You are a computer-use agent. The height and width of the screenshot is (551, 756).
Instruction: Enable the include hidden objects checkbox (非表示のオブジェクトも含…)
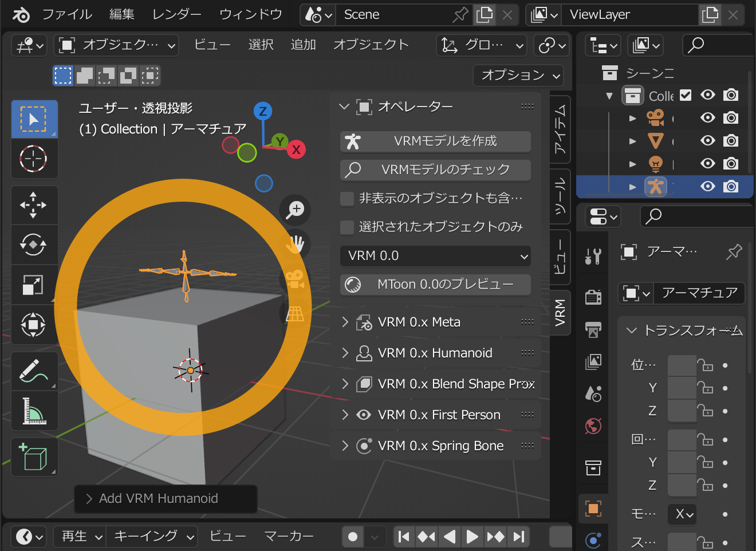347,198
